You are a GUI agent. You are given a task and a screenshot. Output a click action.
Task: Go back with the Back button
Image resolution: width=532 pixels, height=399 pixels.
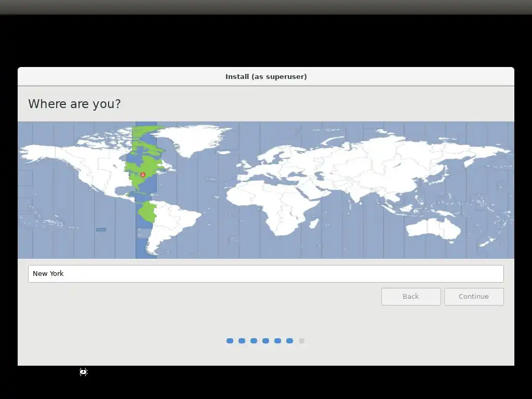[x=411, y=297]
